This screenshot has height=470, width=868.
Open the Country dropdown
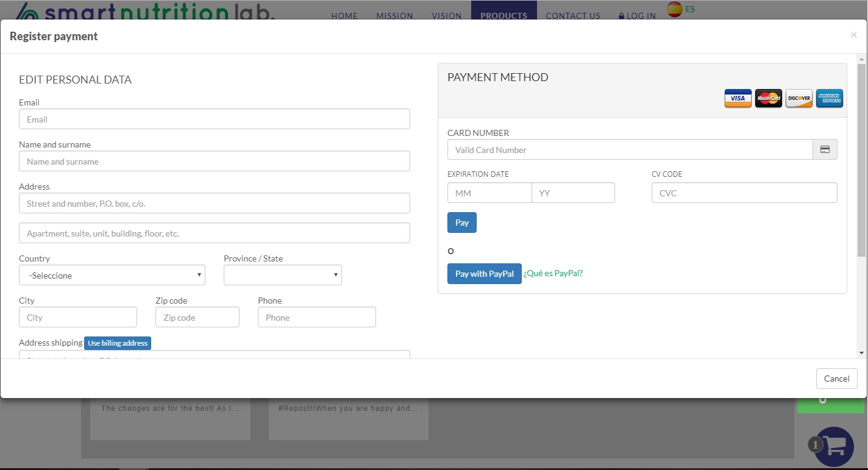point(112,276)
